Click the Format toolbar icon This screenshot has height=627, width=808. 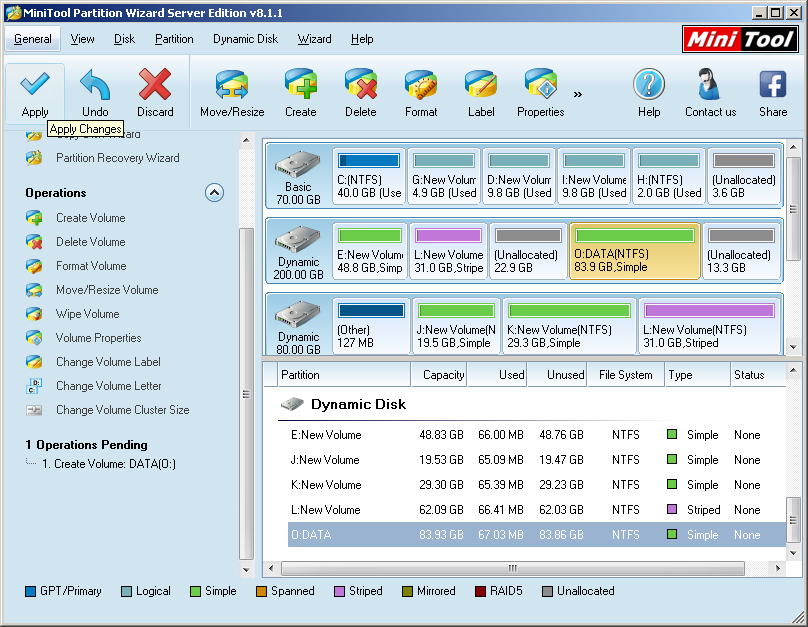click(x=421, y=84)
